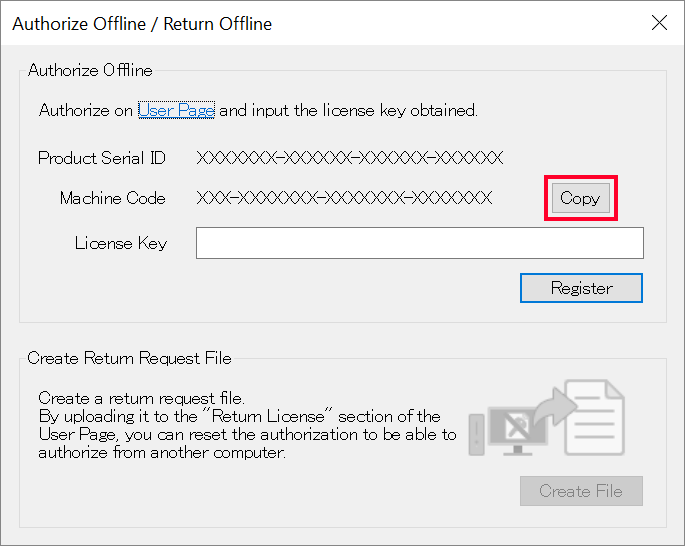Select the Product Serial ID value
The height and width of the screenshot is (546, 685).
[x=349, y=158]
